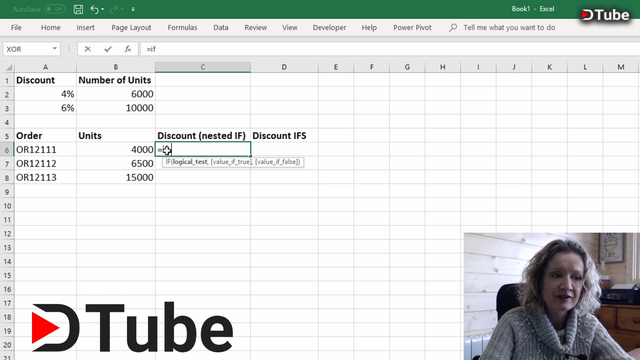Viewport: 640px width, 360px height.
Task: Open the Formulas ribbon tab
Action: point(182,28)
